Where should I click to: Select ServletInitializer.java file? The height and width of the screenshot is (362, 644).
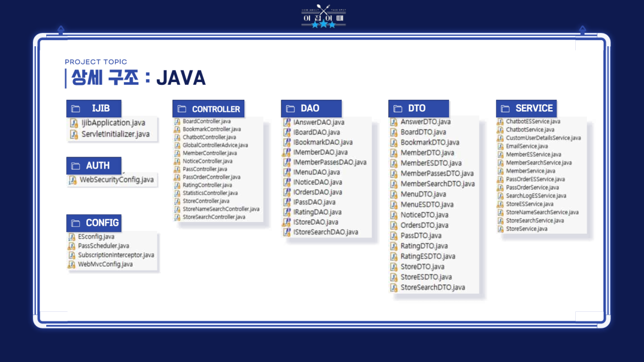116,134
